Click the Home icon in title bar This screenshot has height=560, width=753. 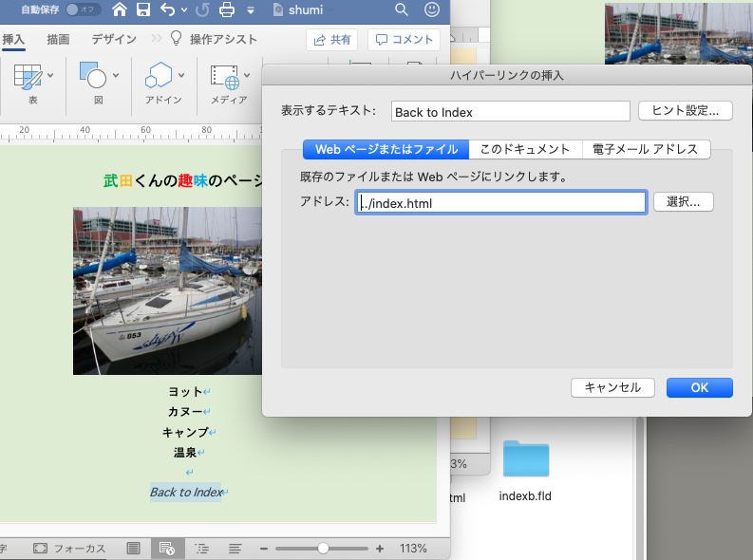click(120, 10)
